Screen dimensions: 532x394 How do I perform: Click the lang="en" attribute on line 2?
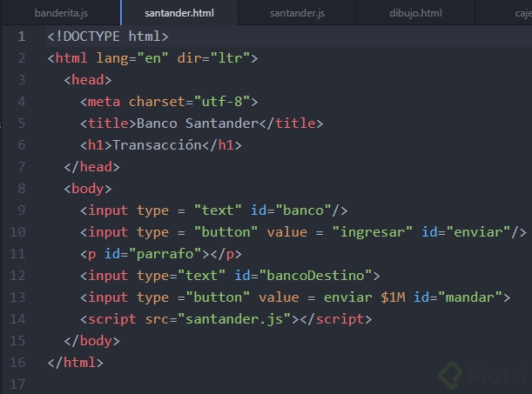(x=132, y=58)
